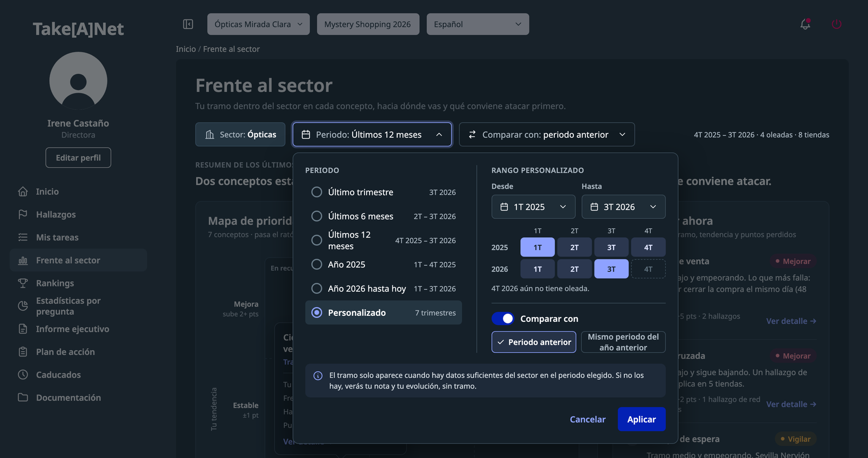Image resolution: width=868 pixels, height=458 pixels.
Task: Click the Rankings trophy icon
Action: (23, 283)
